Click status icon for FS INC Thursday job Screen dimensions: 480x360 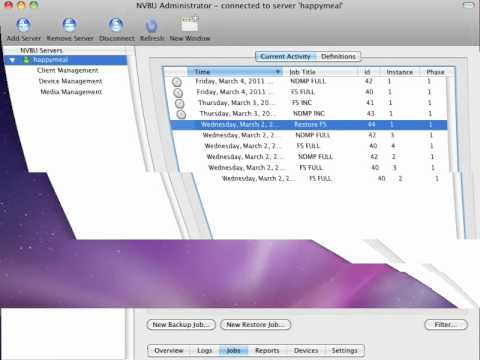point(180,103)
